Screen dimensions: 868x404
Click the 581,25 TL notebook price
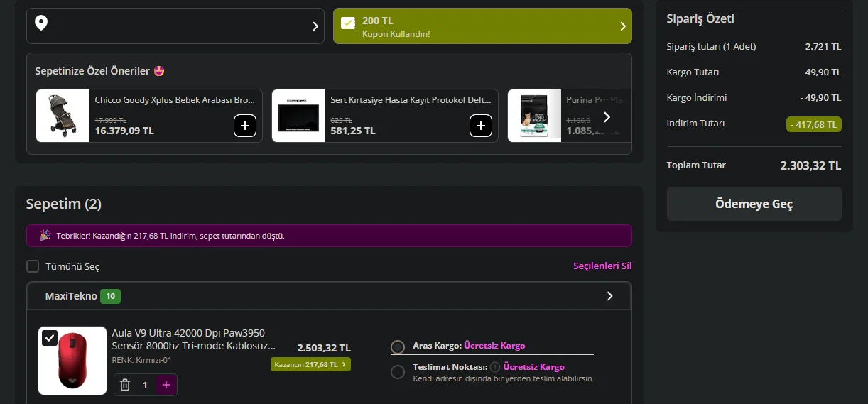(x=353, y=131)
